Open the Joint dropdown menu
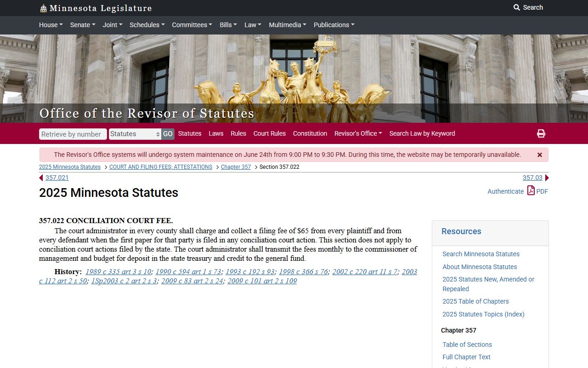The height and width of the screenshot is (368, 588). pyautogui.click(x=113, y=25)
